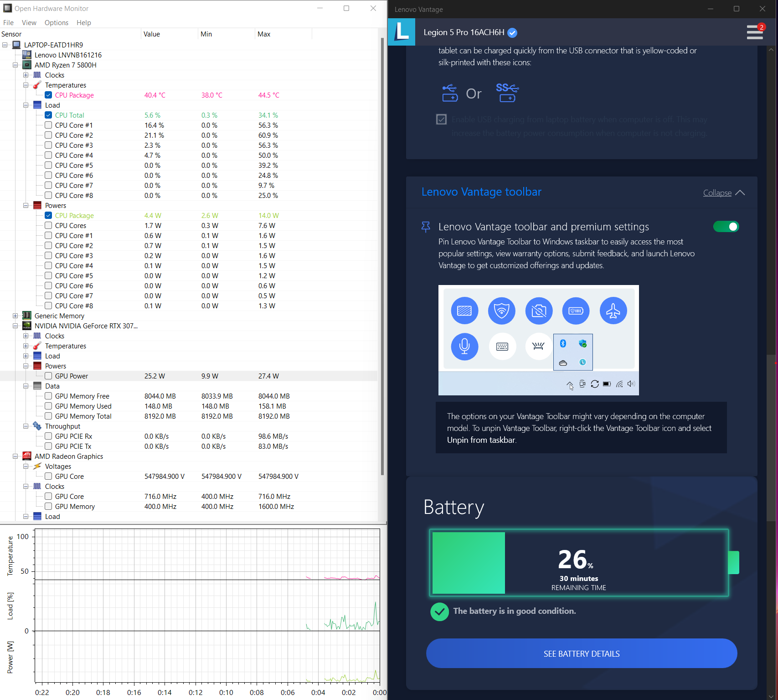Collapse the AMD Ryzen 7 5800H node
778x700 pixels.
[15, 65]
